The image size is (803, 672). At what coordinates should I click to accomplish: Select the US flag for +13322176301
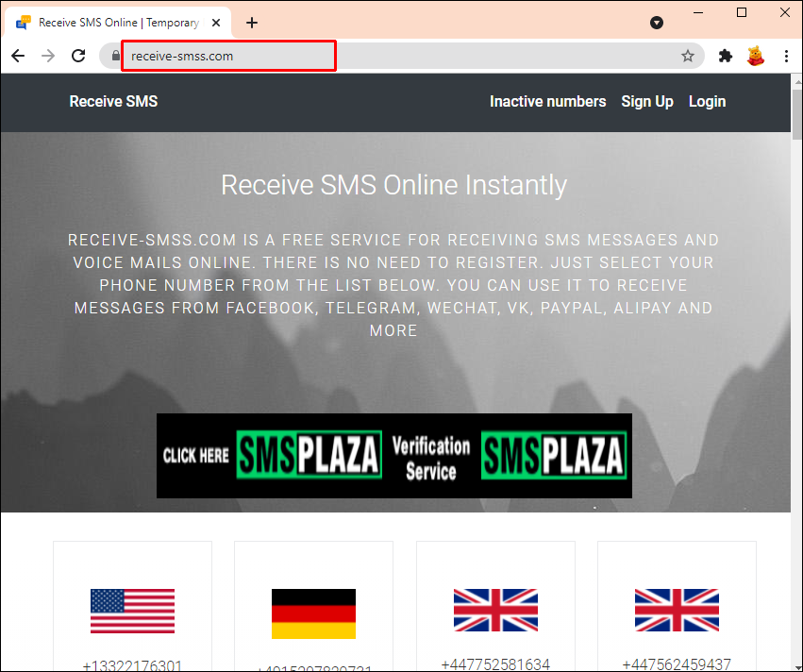132,611
